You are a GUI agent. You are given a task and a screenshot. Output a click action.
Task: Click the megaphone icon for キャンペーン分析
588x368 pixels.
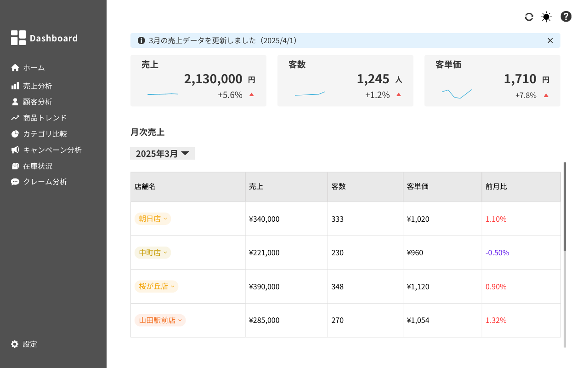[15, 150]
